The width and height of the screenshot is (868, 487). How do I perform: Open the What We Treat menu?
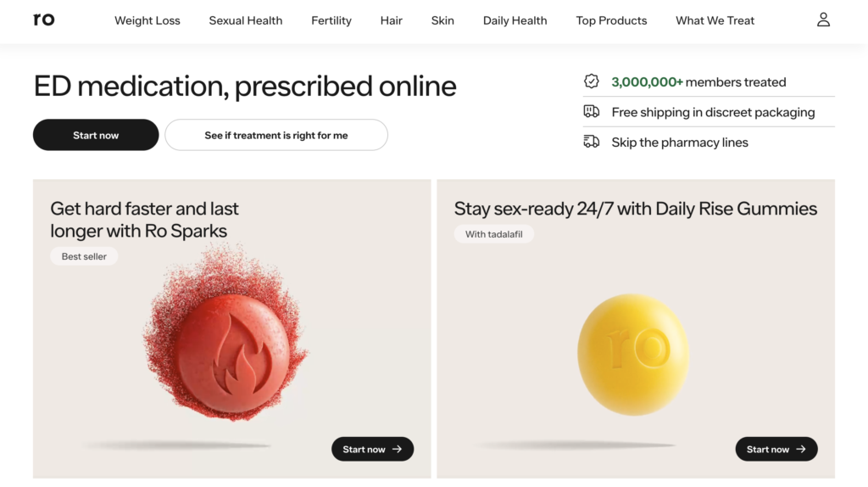pyautogui.click(x=715, y=20)
